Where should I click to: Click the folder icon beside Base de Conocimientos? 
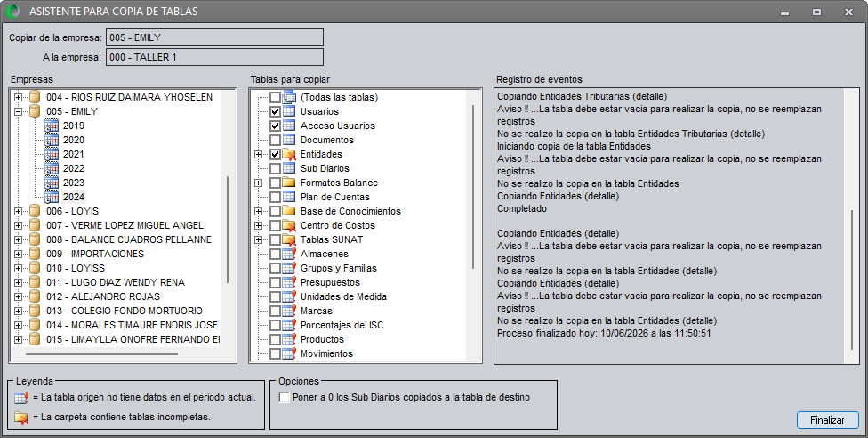[289, 211]
